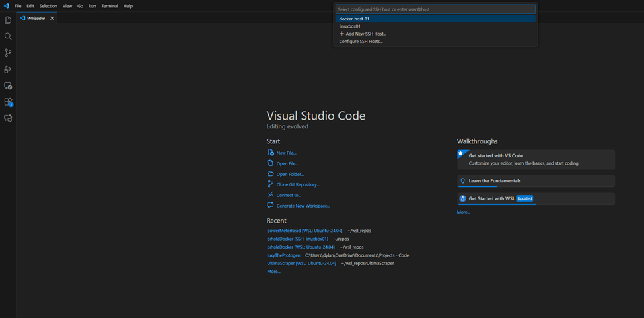Open the Terminal menu
The image size is (644, 318).
tap(110, 6)
